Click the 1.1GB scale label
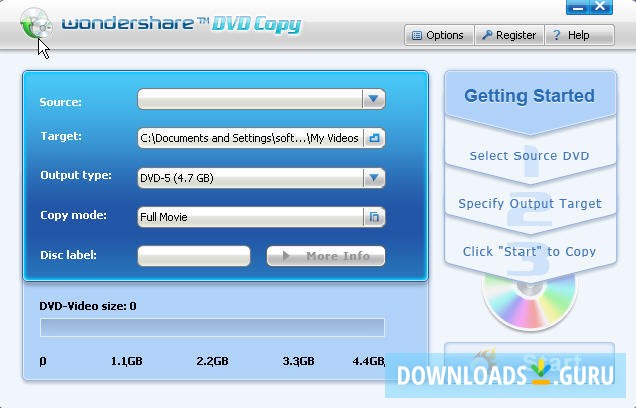 tap(127, 361)
